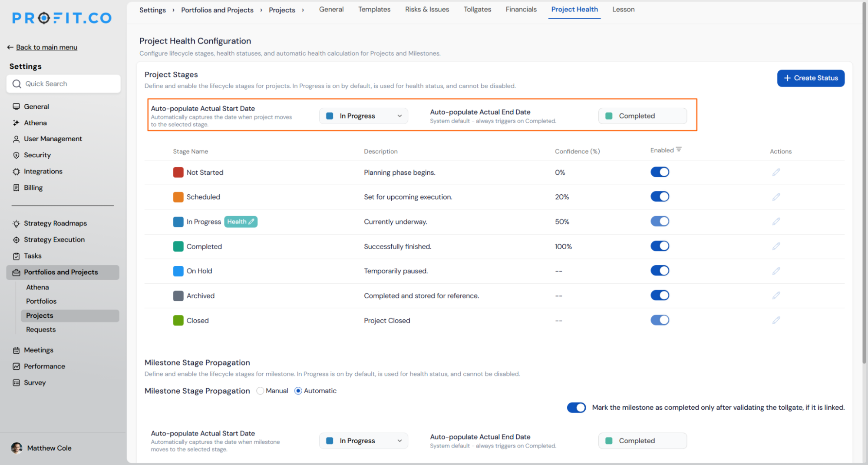Toggle off the On Hold stage
The height and width of the screenshot is (465, 868).
(660, 271)
